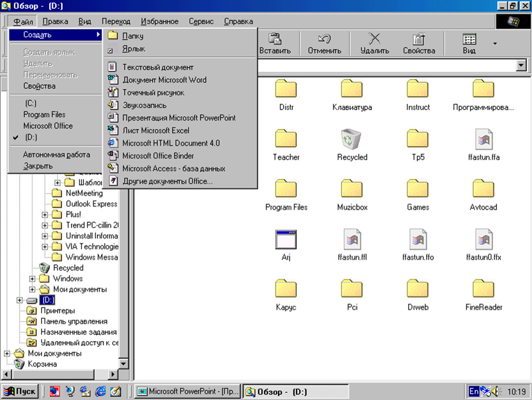Select the Muzicbox folder icon
The height and width of the screenshot is (400, 532).
(352, 188)
